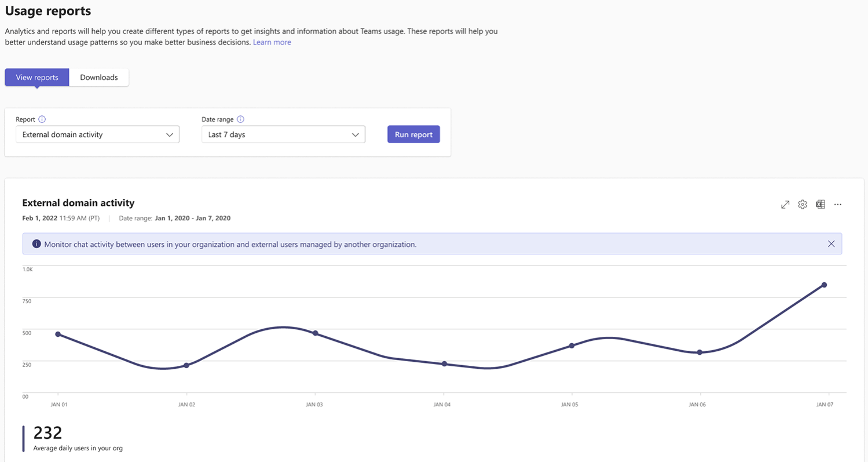Dismiss the chat activity monitoring banner
868x462 pixels.
pyautogui.click(x=832, y=243)
